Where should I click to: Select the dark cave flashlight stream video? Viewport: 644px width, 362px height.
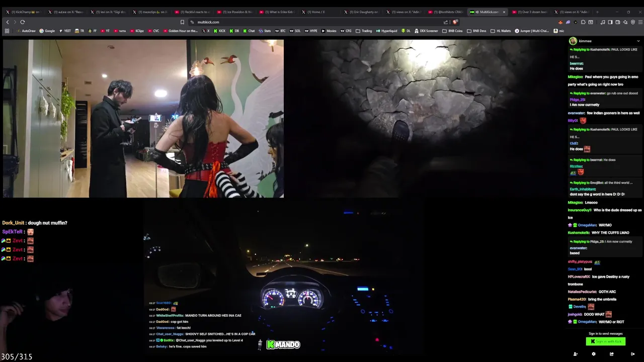pyautogui.click(x=425, y=119)
